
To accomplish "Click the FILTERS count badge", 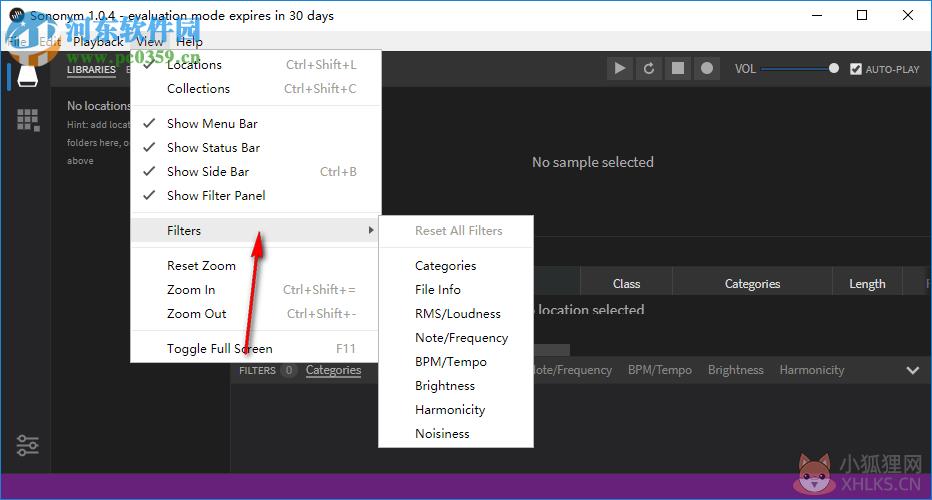I will point(289,370).
